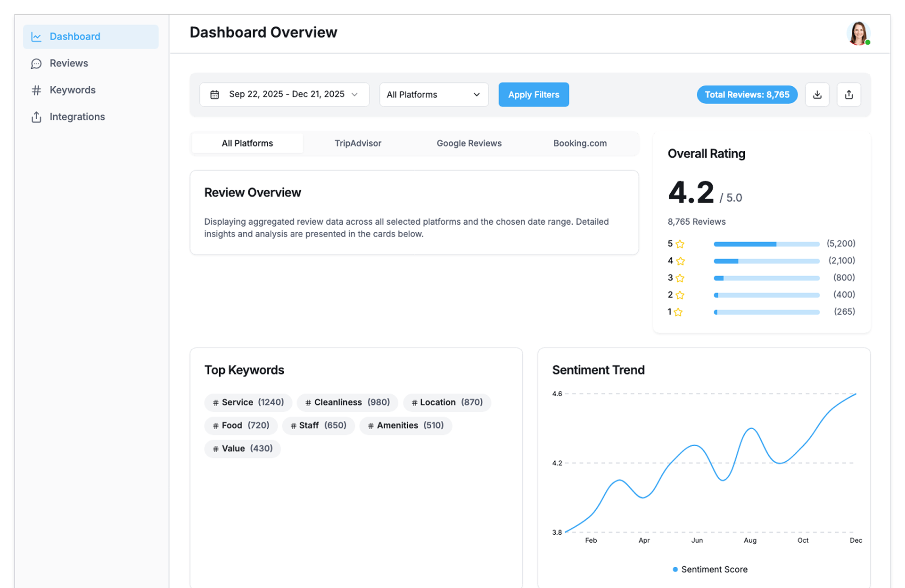The image size is (905, 588).
Task: Switch to the TripAdvisor tab
Action: [x=358, y=143]
